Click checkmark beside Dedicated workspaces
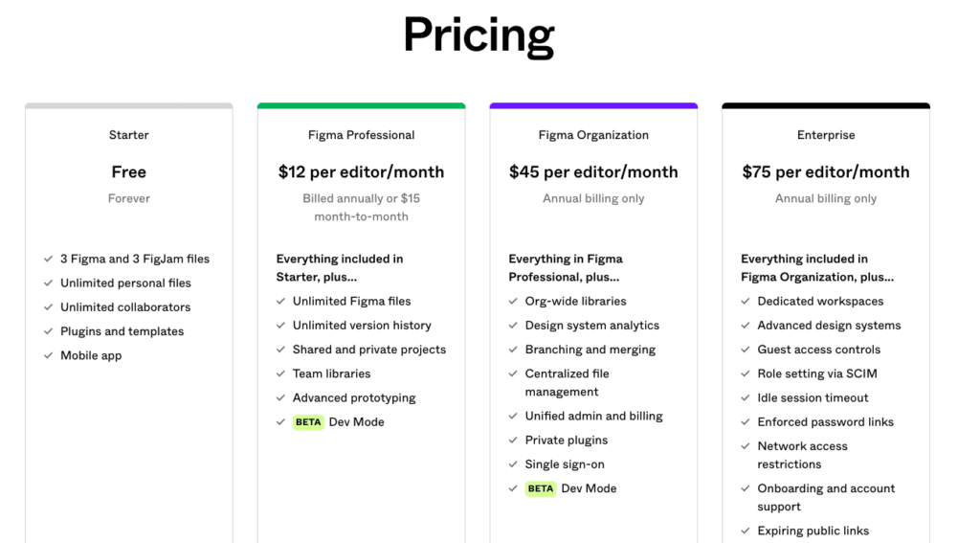The image size is (980, 543). point(746,302)
